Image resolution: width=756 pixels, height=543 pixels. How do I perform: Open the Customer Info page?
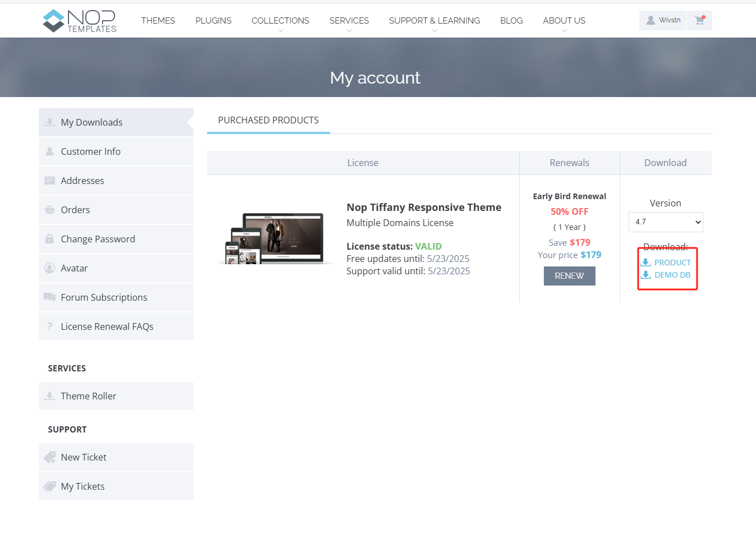click(116, 151)
